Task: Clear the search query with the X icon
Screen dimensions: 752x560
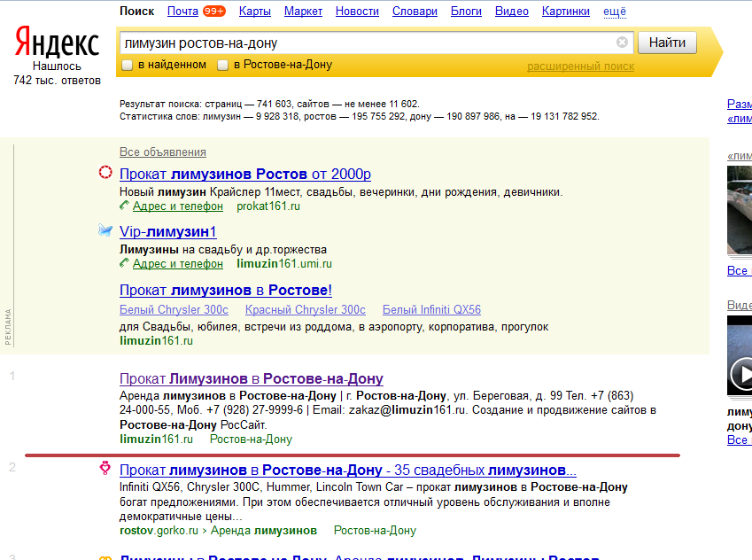Action: (x=622, y=43)
